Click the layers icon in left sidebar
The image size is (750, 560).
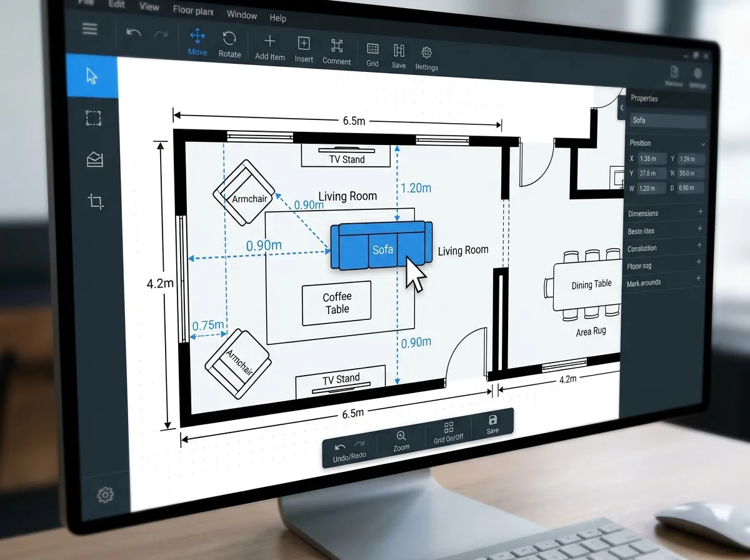coord(94,160)
